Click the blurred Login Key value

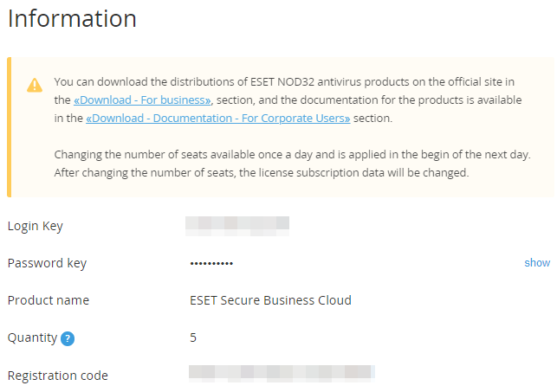(237, 226)
